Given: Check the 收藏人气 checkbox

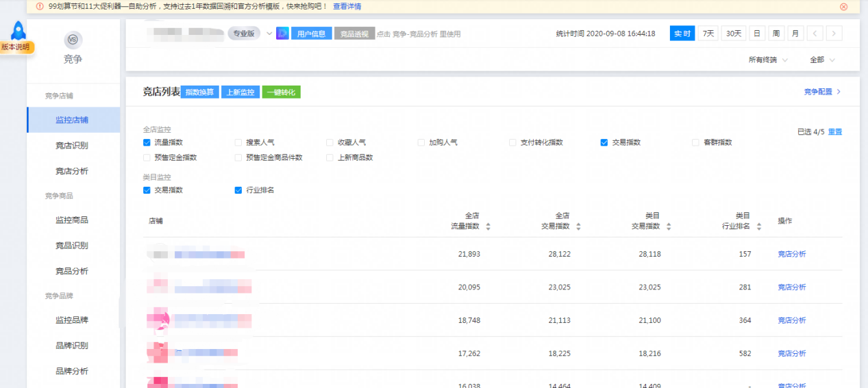Looking at the screenshot, I should tap(330, 142).
